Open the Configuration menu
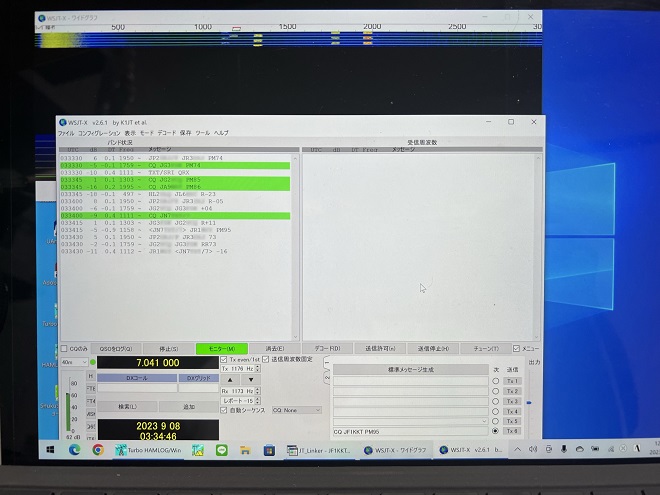The width and height of the screenshot is (660, 495). click(x=99, y=133)
